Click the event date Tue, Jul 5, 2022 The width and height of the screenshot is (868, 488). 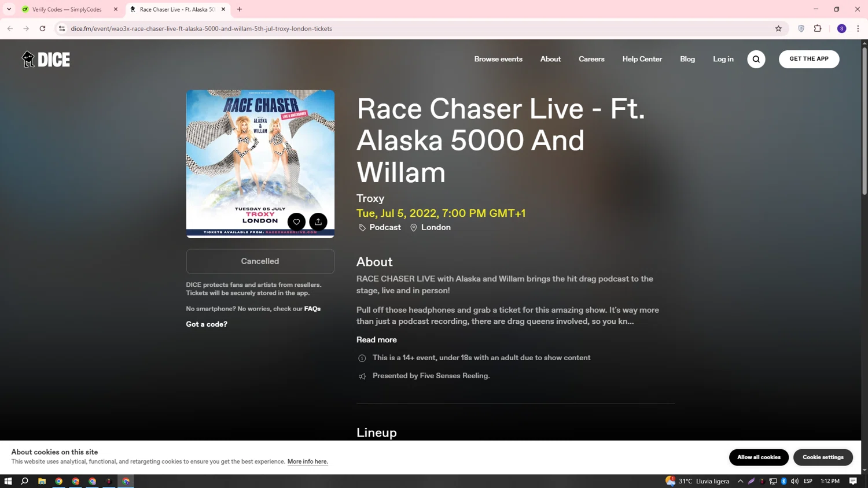[441, 213]
